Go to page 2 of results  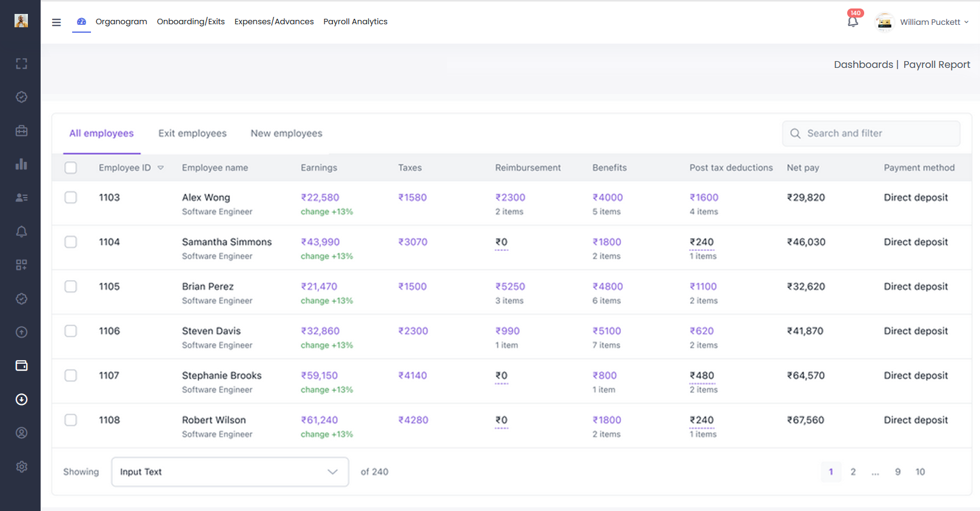tap(853, 472)
